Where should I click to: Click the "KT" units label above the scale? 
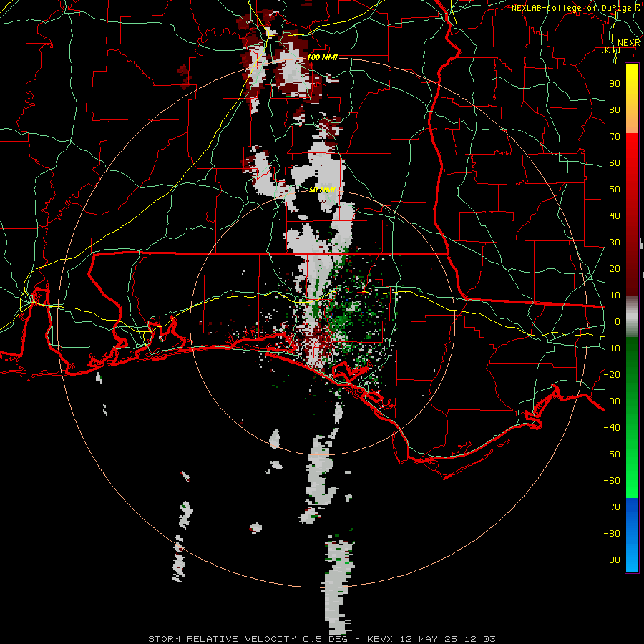[611, 50]
